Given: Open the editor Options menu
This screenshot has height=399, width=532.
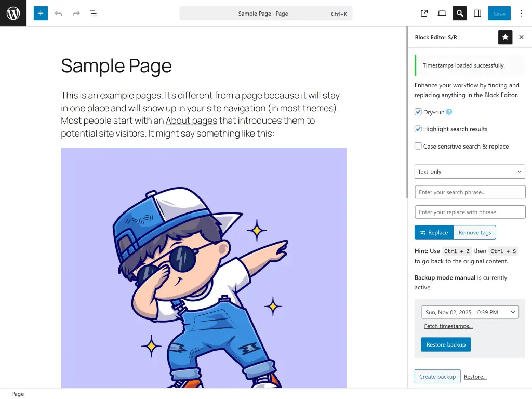Looking at the screenshot, I should tap(521, 13).
